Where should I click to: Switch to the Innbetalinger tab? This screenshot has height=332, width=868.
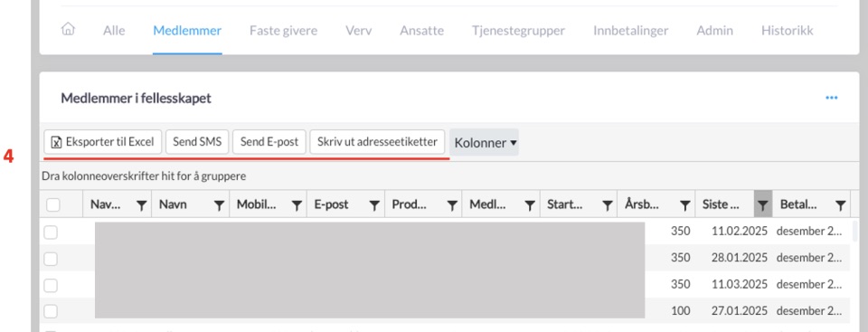pyautogui.click(x=630, y=31)
